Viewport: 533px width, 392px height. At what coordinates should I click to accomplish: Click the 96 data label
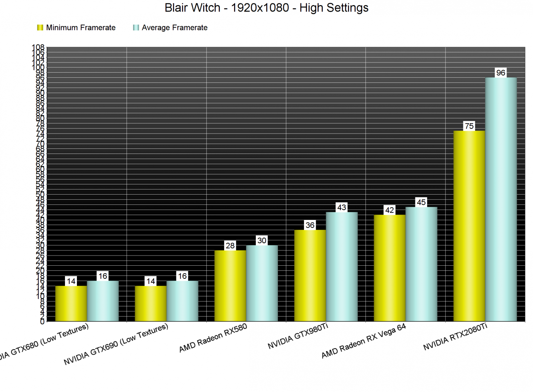pyautogui.click(x=501, y=73)
